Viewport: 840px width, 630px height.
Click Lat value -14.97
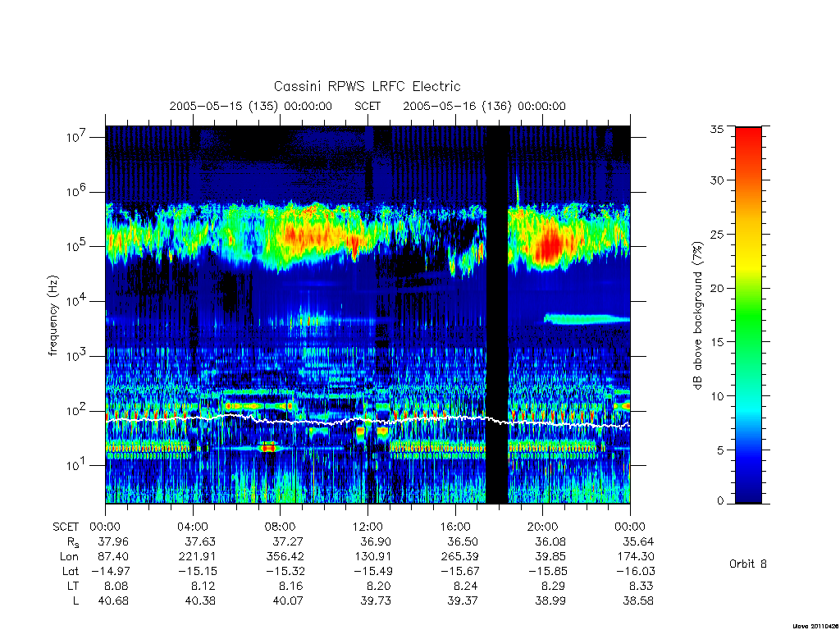tap(111, 572)
